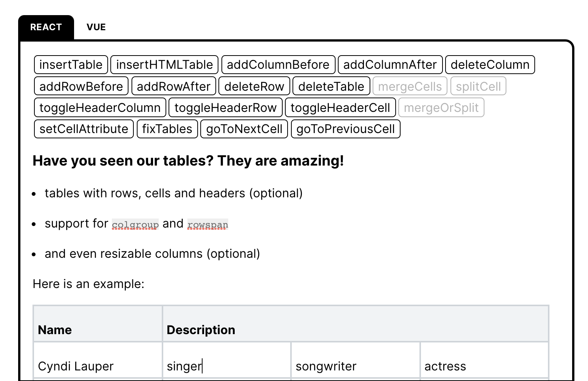
Task: Select addColumnBefore to insert a column
Action: coord(278,65)
